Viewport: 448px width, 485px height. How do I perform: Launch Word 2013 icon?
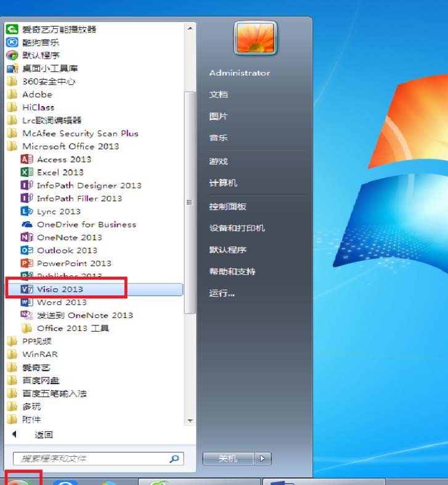tap(26, 302)
